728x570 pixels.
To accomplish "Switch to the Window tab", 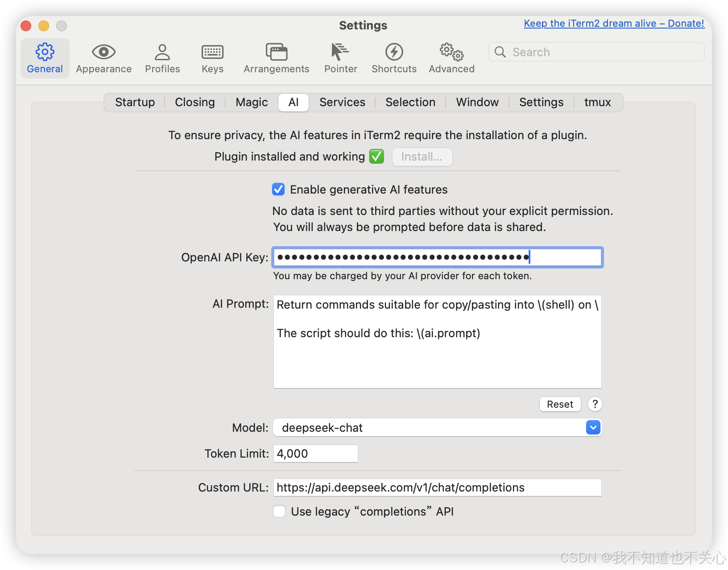I will tap(477, 102).
